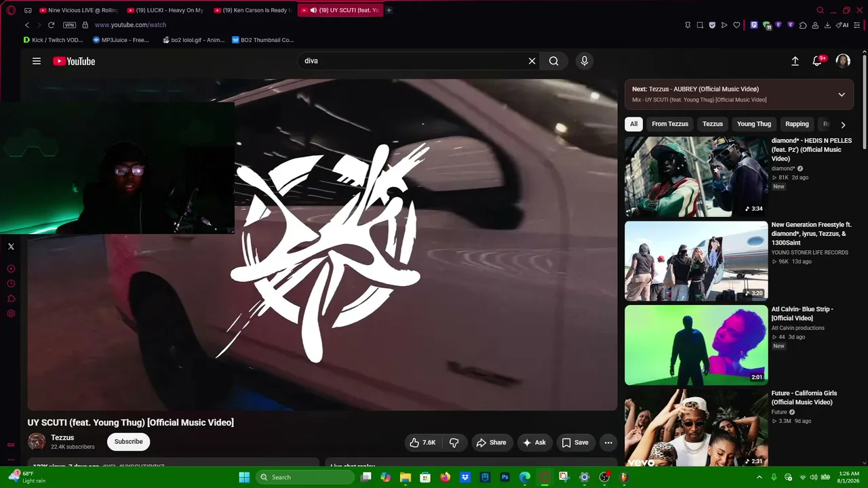Click the YouTube search magnifier button

[x=554, y=61]
